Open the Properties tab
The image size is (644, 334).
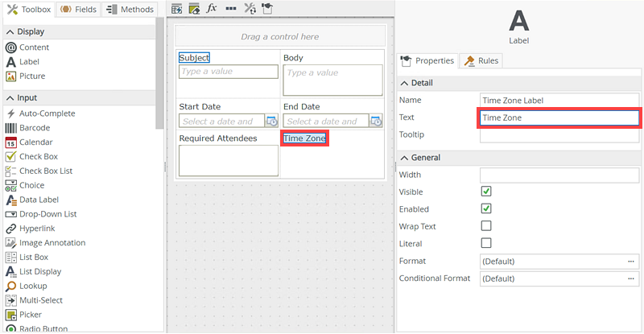click(x=427, y=61)
